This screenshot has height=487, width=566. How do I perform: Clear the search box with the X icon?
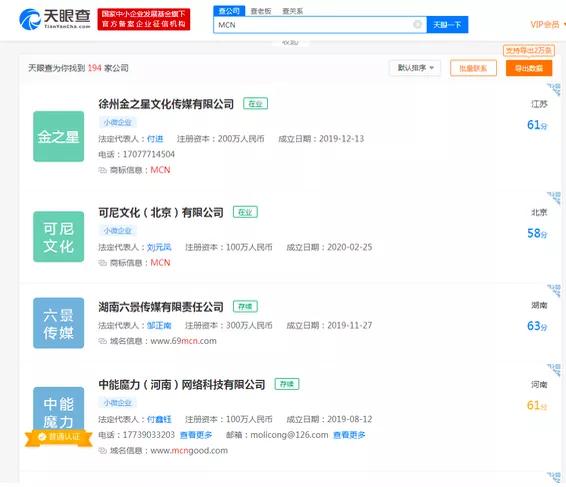[417, 25]
